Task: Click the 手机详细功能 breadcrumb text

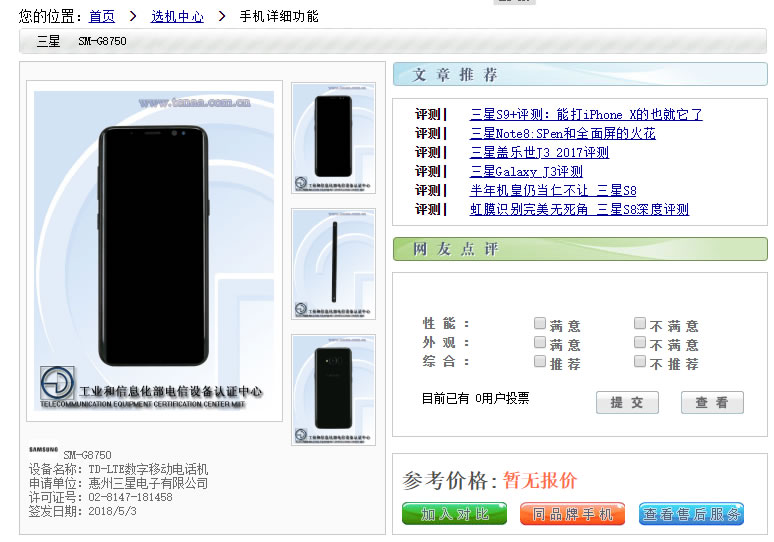Action: (279, 16)
